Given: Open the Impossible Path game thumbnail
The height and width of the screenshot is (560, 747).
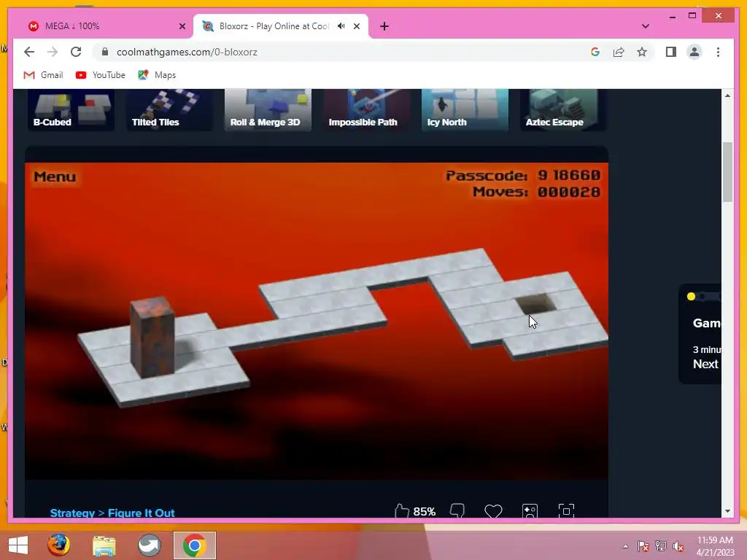Looking at the screenshot, I should coord(366,110).
